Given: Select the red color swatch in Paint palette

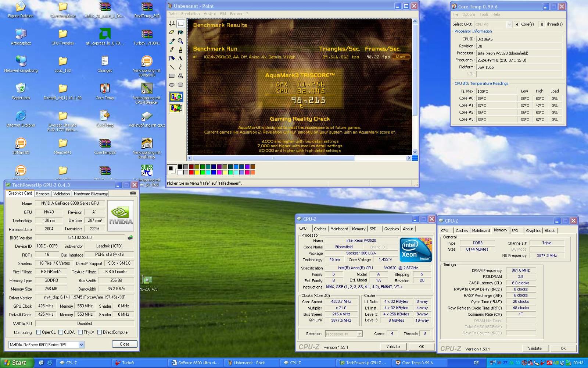Looking at the screenshot, I should coord(191,172).
